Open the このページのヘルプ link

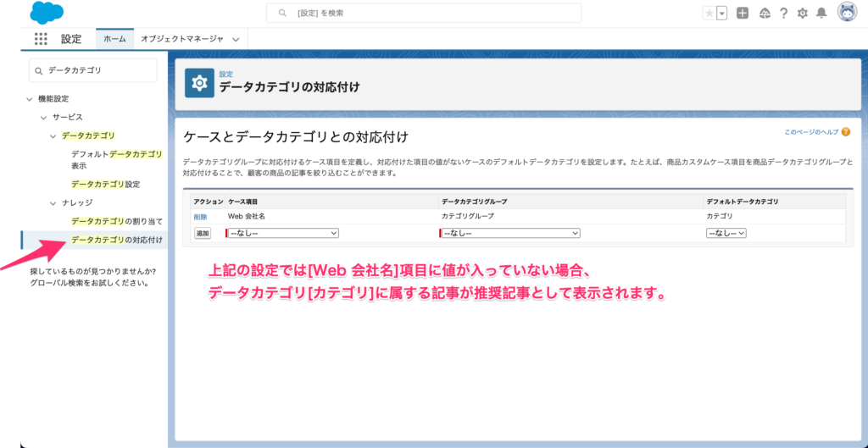[x=811, y=132]
